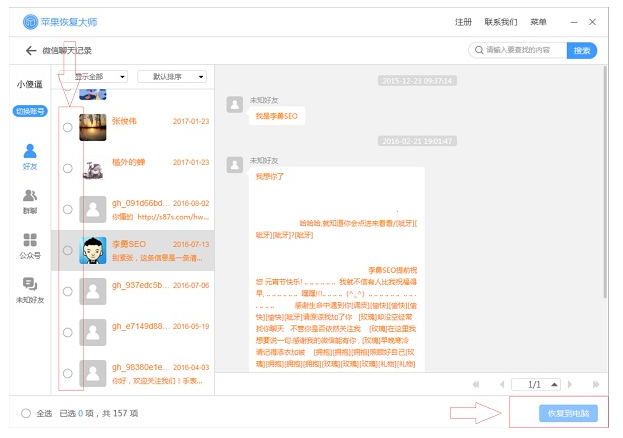Open the 檐外的蝉 conversation row
Screen dimensions: 623x438
point(133,168)
